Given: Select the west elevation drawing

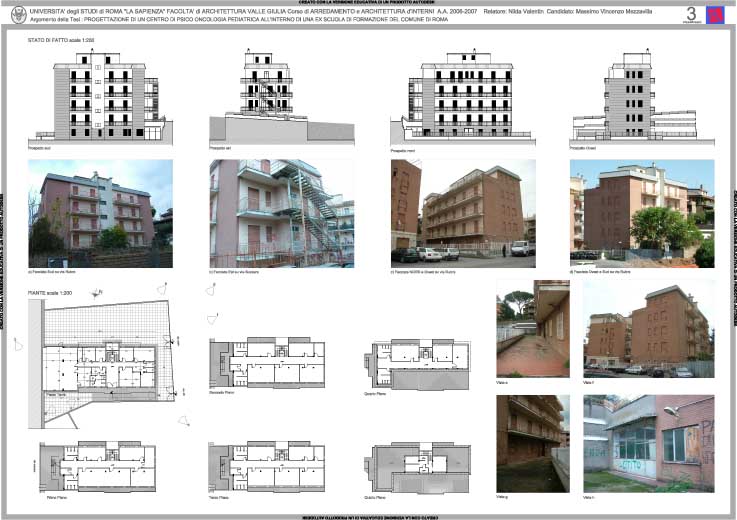Looking at the screenshot, I should [x=642, y=96].
